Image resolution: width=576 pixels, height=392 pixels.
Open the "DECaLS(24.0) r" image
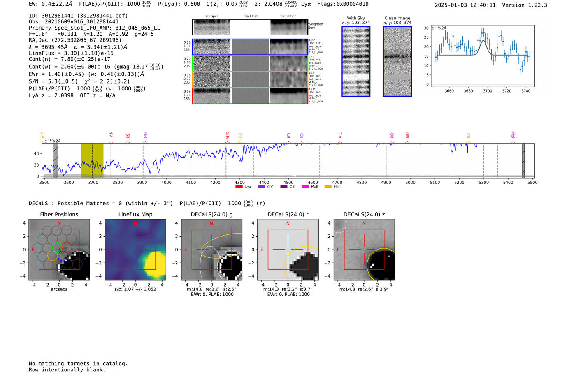click(x=288, y=250)
